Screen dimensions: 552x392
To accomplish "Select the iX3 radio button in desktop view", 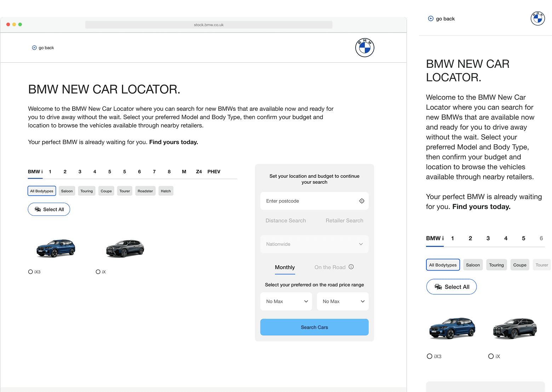I will (x=30, y=272).
